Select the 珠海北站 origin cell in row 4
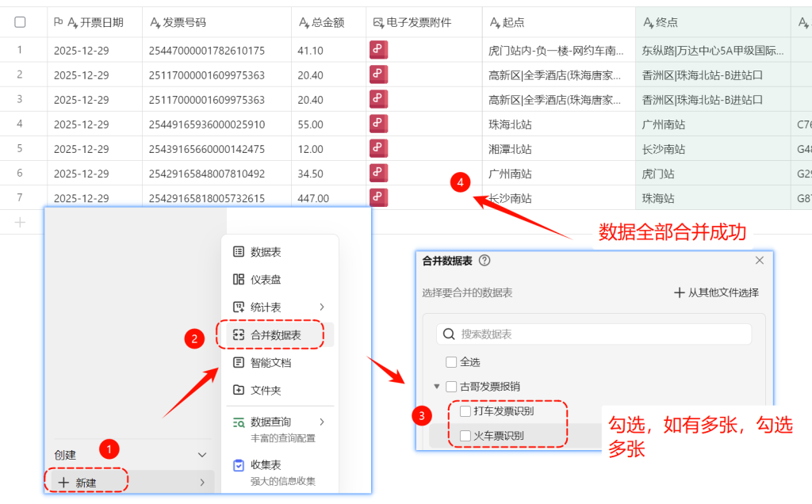This screenshot has height=504, width=812. 559,124
